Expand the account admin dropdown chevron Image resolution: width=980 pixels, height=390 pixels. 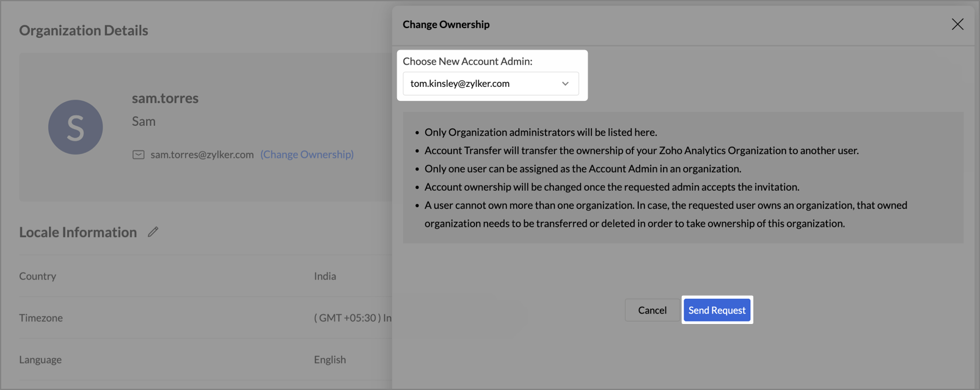click(x=565, y=84)
